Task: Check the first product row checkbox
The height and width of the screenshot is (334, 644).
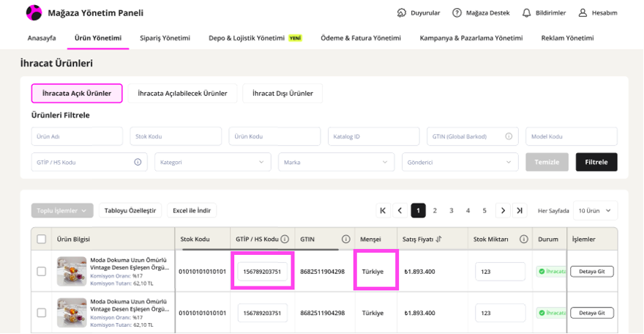Action: [x=42, y=271]
